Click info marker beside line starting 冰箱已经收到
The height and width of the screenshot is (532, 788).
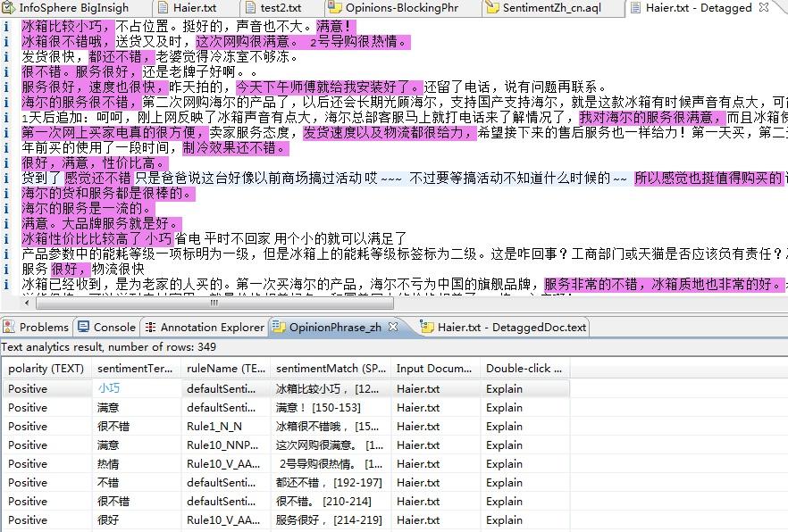coord(5,284)
